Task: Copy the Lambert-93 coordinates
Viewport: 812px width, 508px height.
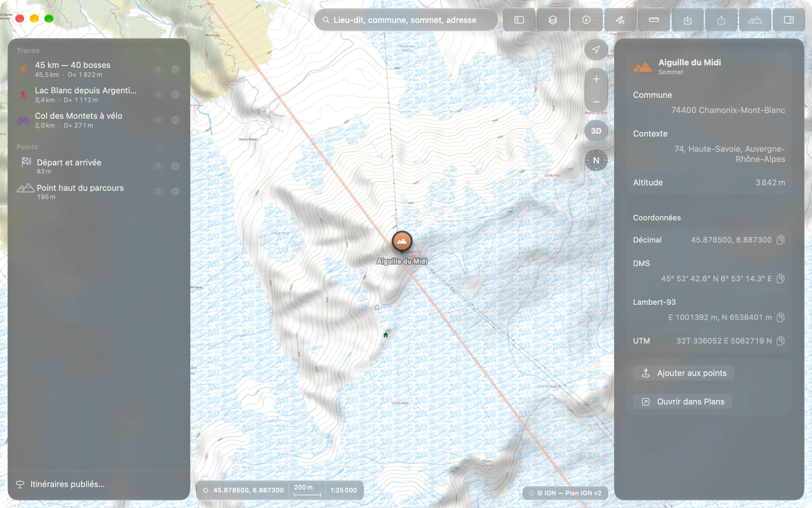Action: (x=781, y=317)
